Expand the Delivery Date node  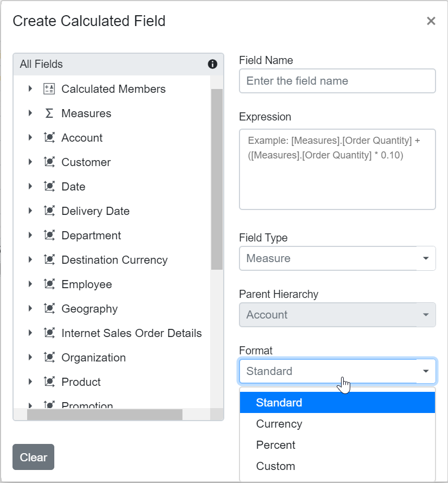point(31,211)
